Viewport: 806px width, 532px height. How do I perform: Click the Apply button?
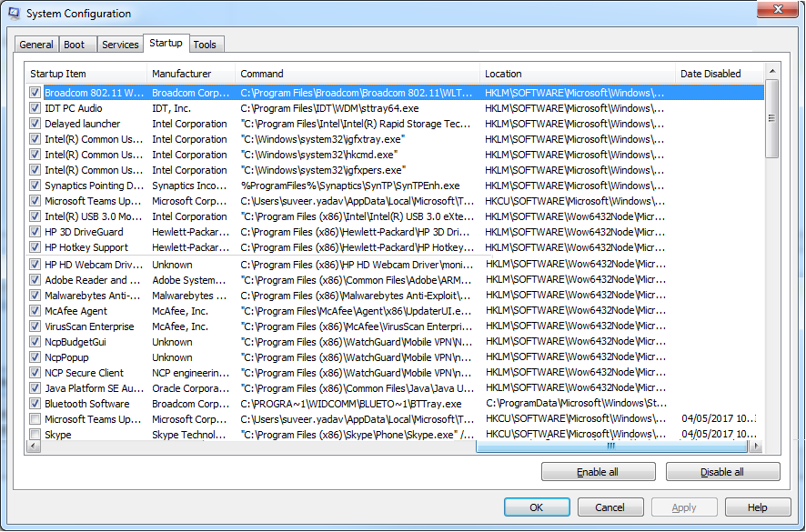(684, 507)
